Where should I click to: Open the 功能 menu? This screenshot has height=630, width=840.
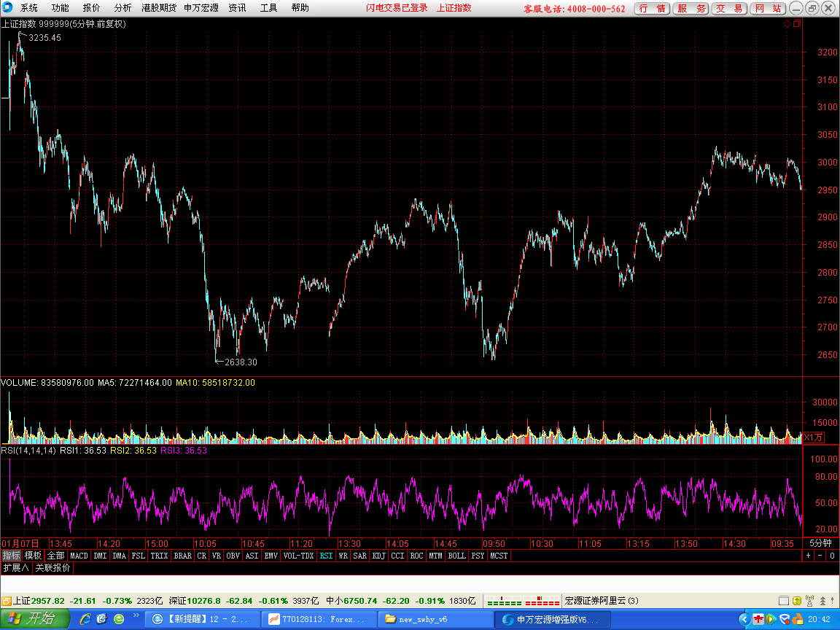pyautogui.click(x=60, y=7)
